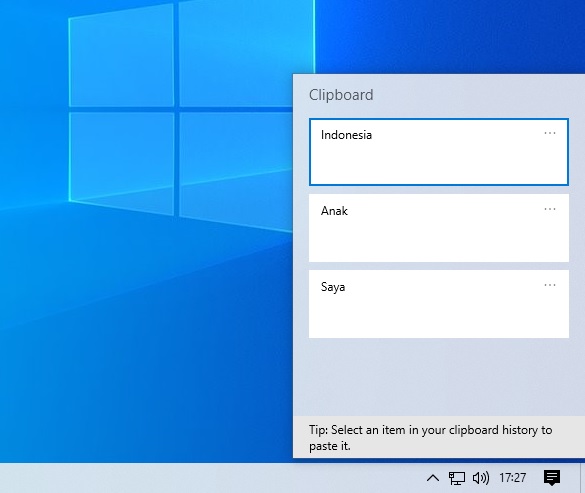Screen dimensions: 585x493
Task: Open the three-dot menu for the Anak item
Action: 550,209
